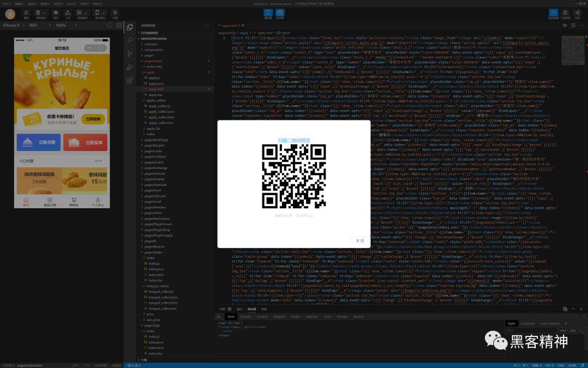Screen dimensions: 588x368
Task: Click the simulator grid layout icon
Action: (119, 25)
